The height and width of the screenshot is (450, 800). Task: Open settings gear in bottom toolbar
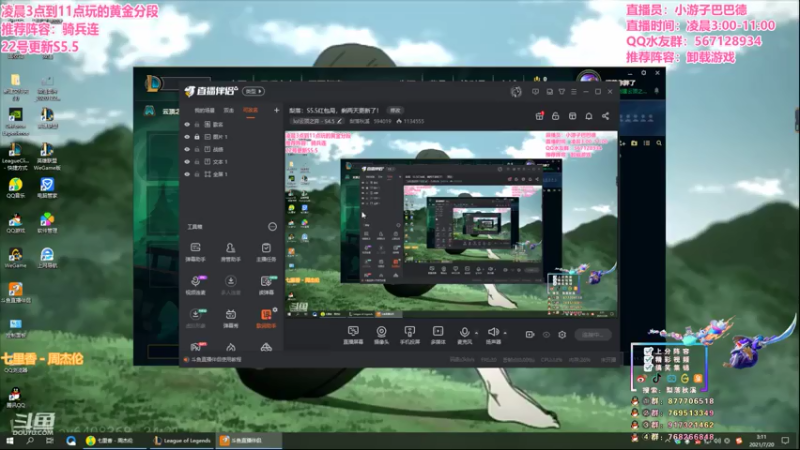[562, 335]
